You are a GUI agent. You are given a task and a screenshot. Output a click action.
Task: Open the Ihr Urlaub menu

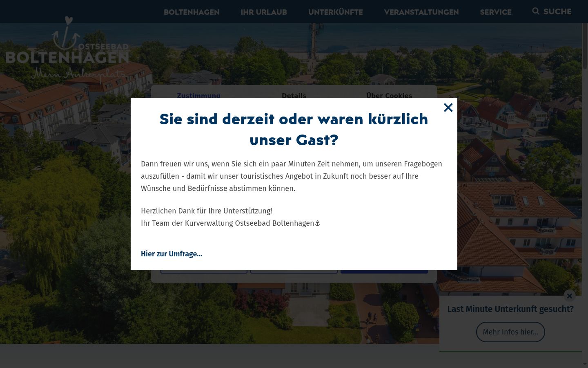click(x=264, y=12)
